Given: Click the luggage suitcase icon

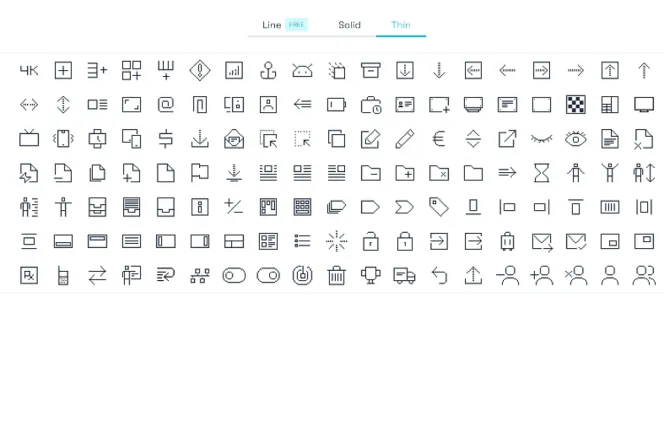Looking at the screenshot, I should [x=507, y=241].
